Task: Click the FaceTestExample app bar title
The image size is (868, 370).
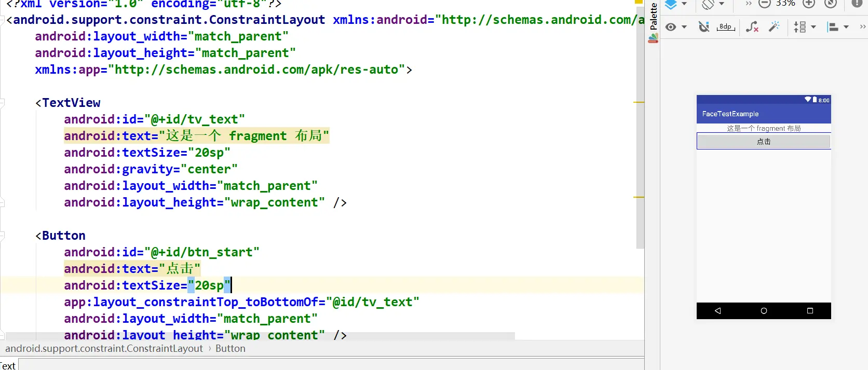Action: [x=730, y=114]
